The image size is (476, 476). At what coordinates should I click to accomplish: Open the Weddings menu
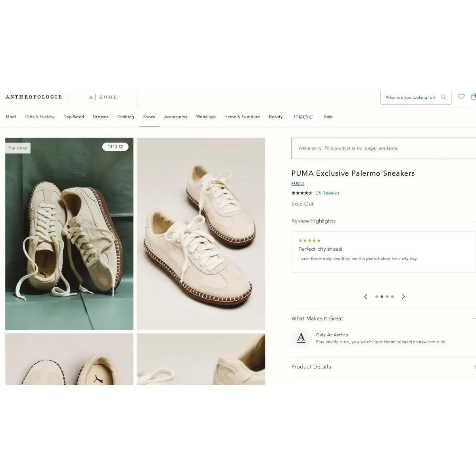(x=206, y=117)
